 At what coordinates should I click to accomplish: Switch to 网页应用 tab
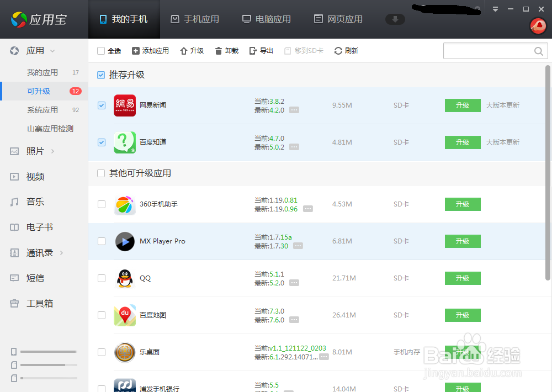338,19
